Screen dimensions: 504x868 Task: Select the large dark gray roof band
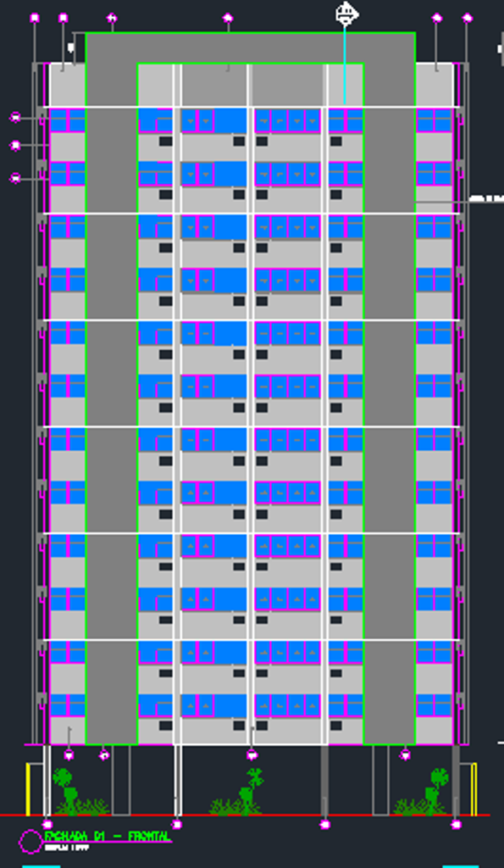coord(251,47)
